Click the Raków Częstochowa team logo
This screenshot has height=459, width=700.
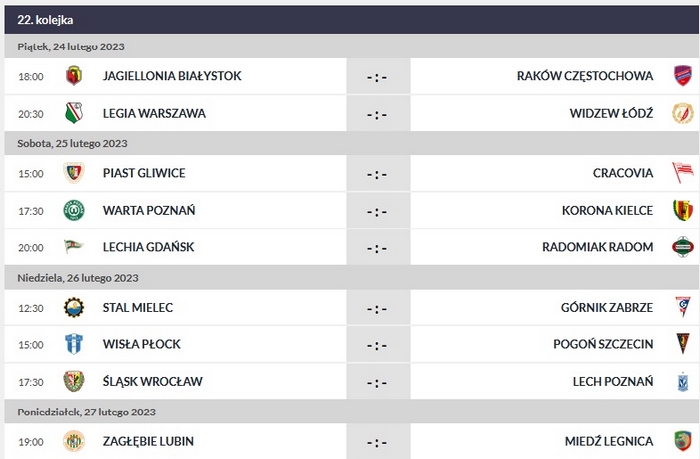pyautogui.click(x=683, y=76)
